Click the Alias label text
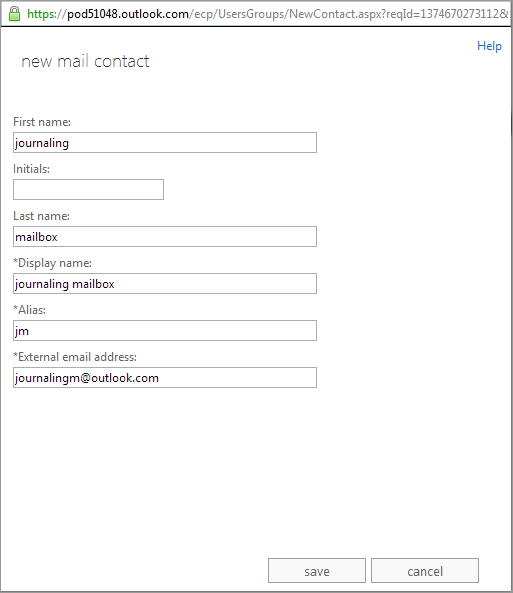Viewport: 513px width, 593px height. click(30, 309)
